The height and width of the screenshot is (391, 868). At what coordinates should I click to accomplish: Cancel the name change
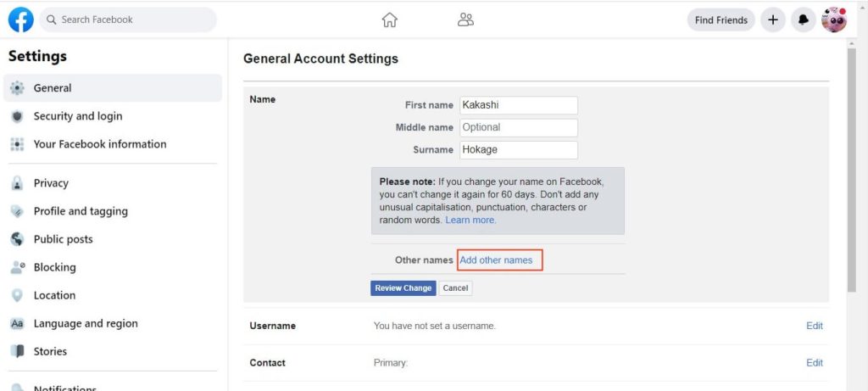455,288
